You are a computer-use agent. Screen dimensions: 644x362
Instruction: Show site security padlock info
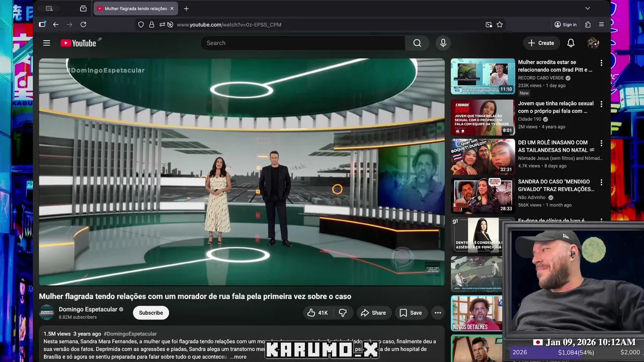click(x=151, y=25)
